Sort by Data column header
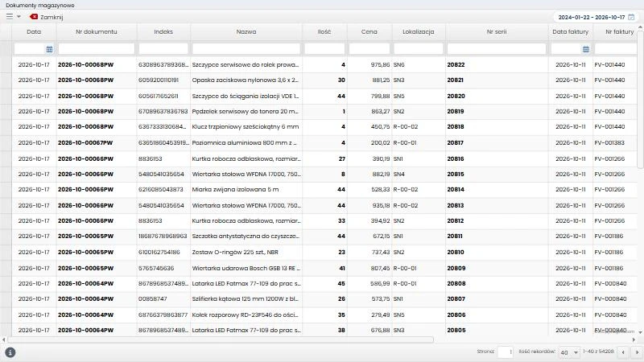This screenshot has height=362, width=644. point(34,31)
